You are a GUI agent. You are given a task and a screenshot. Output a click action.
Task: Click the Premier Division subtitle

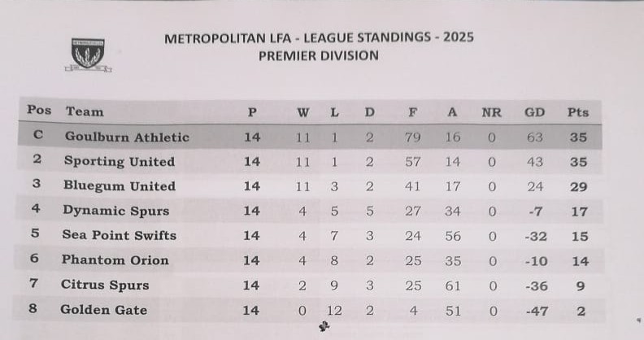(318, 56)
